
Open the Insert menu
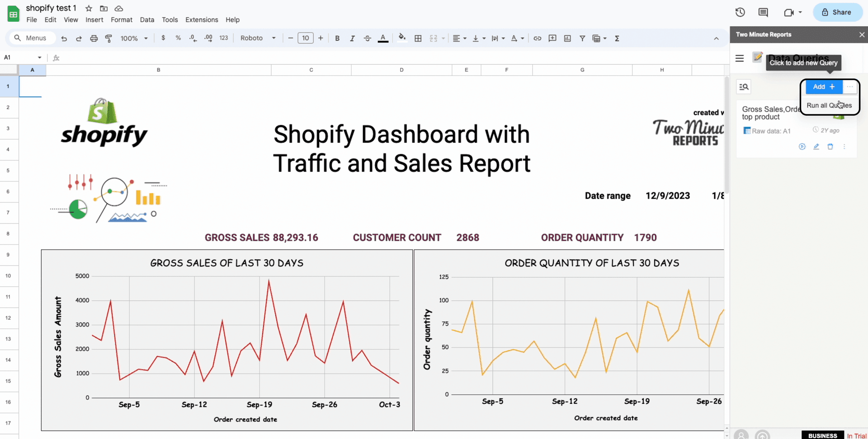pyautogui.click(x=94, y=20)
